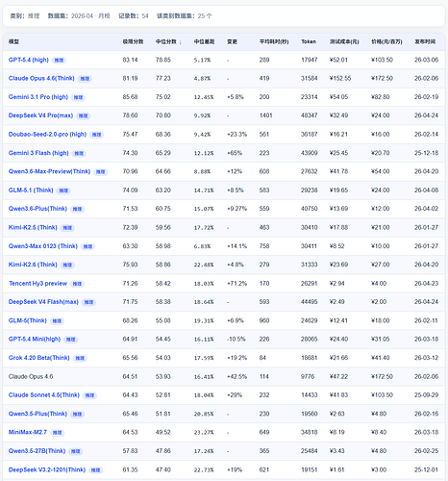Open the Grok 4.20 Beta(Think) model link
This screenshot has height=481, width=448.
[x=39, y=358]
